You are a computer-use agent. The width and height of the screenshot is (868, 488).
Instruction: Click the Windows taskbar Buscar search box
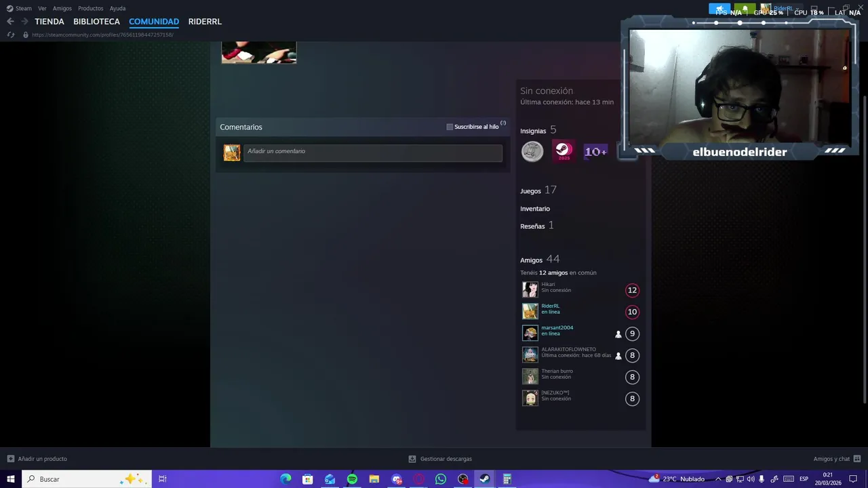(x=86, y=479)
